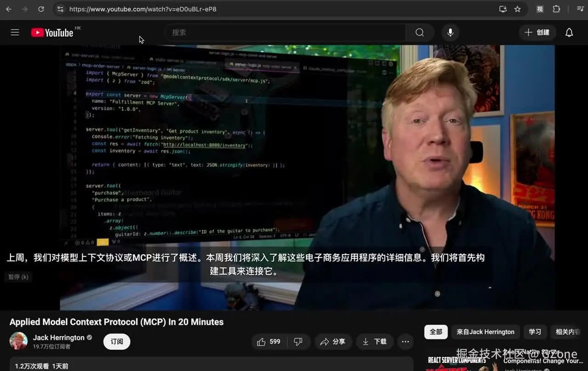This screenshot has width=588, height=371.
Task: Click the install app icon in the address bar
Action: [503, 9]
